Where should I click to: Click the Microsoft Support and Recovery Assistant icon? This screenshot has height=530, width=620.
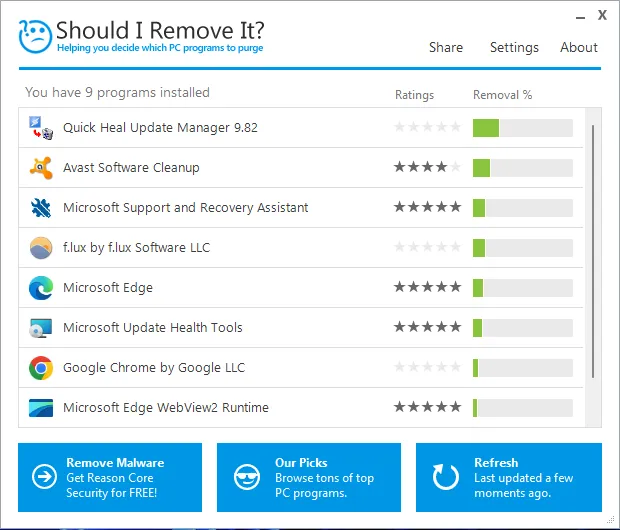41,208
